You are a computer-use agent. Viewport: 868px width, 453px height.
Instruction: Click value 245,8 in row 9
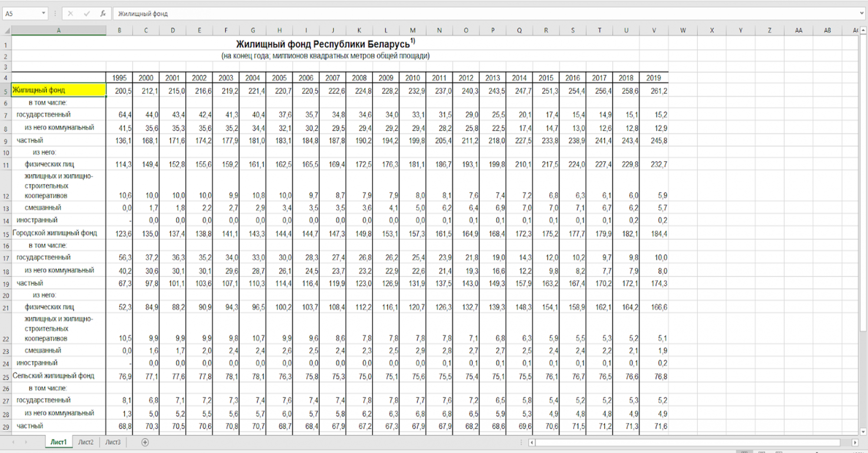[659, 141]
